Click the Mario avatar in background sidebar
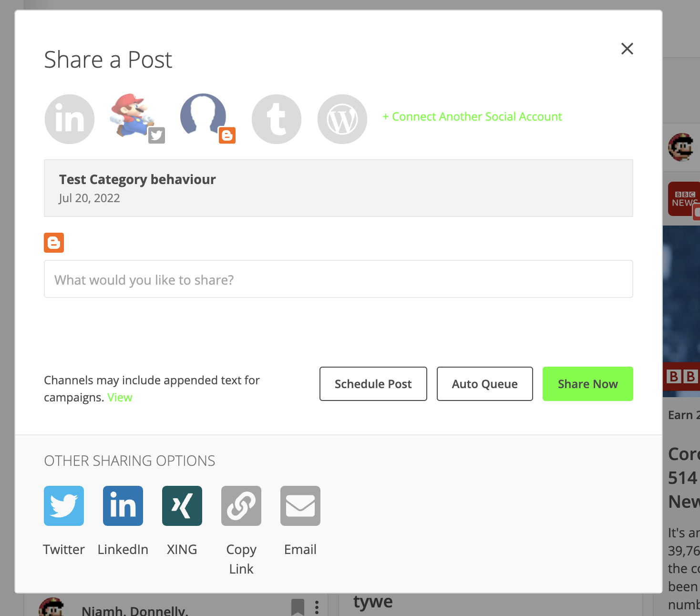Screen dimensions: 700x616 680,147
